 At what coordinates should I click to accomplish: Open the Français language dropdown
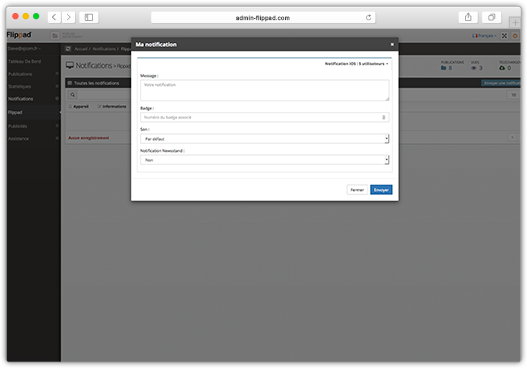click(x=484, y=36)
